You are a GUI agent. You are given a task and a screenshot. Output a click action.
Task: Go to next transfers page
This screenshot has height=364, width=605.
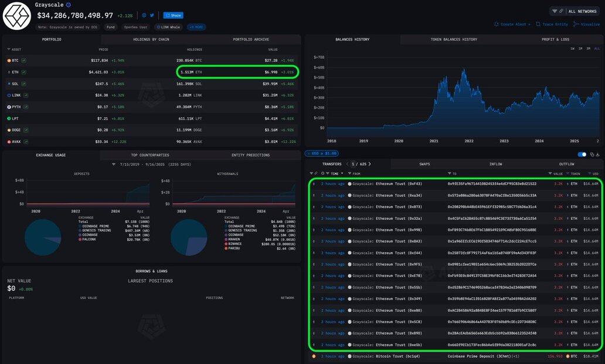tap(370, 164)
